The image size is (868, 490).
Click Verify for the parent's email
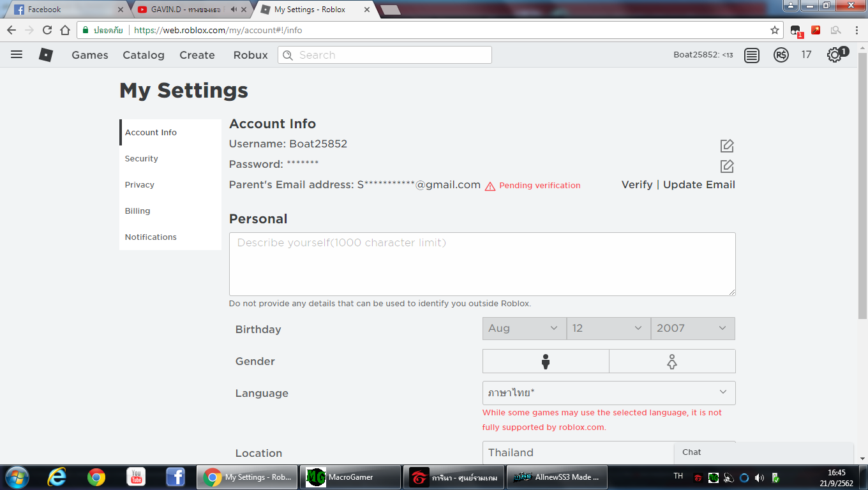pos(637,185)
